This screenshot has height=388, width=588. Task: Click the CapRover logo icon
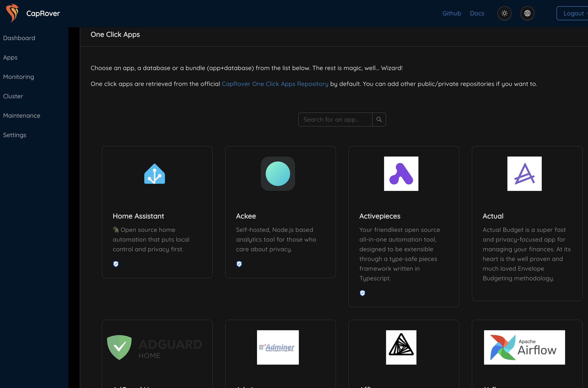(x=12, y=13)
